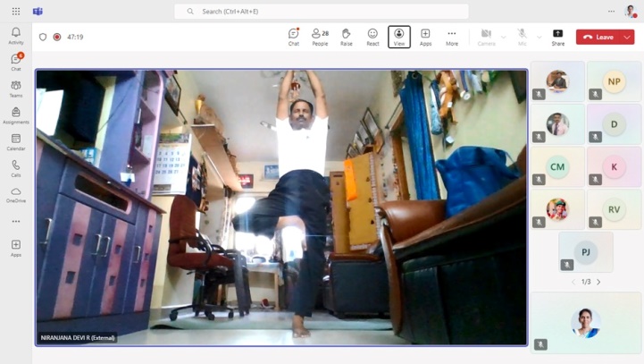
Task: Click the muted mic icon on NP tile
Action: tap(595, 95)
